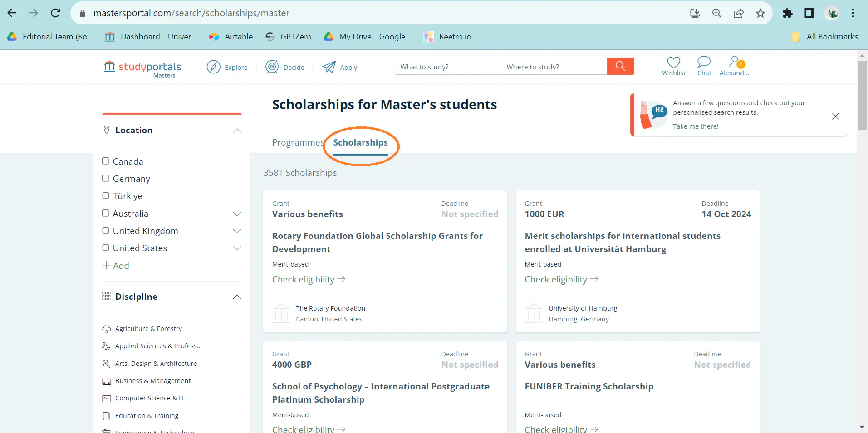Viewport: 868px width, 433px height.
Task: Select the Scholarships tab
Action: click(x=360, y=142)
